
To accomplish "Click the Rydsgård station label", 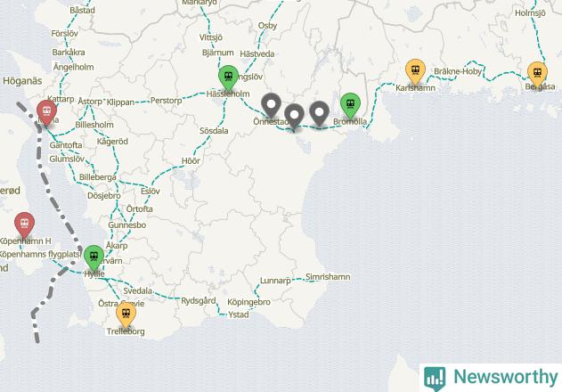I will [199, 301].
